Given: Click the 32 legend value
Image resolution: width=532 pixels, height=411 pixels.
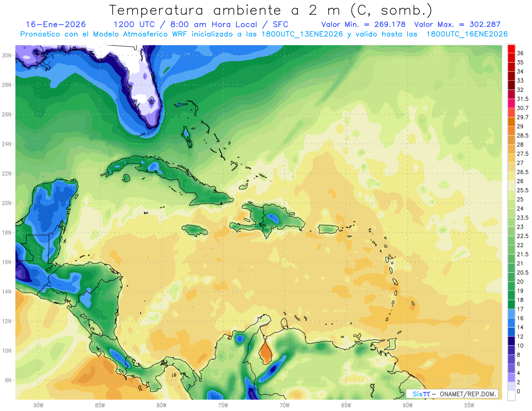Looking at the screenshot, I should pos(520,90).
